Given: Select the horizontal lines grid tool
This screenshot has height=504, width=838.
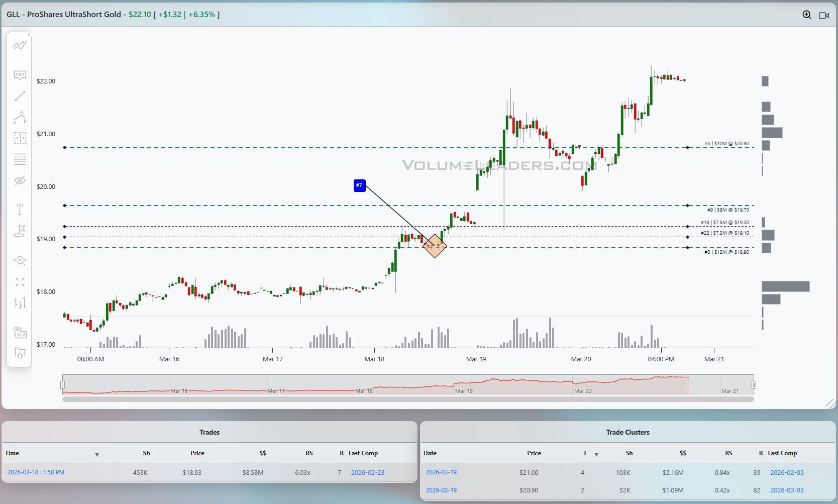Looking at the screenshot, I should pos(20,159).
